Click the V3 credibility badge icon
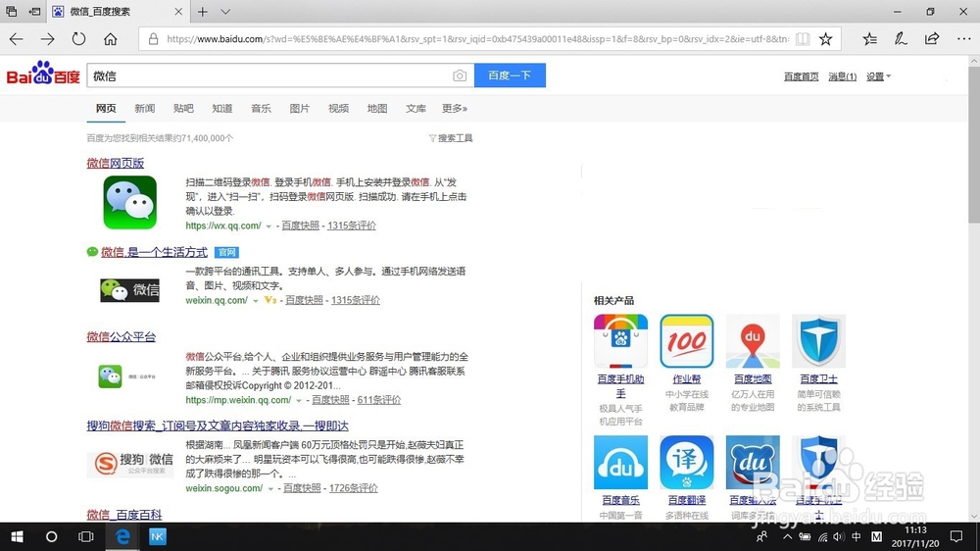 [270, 300]
